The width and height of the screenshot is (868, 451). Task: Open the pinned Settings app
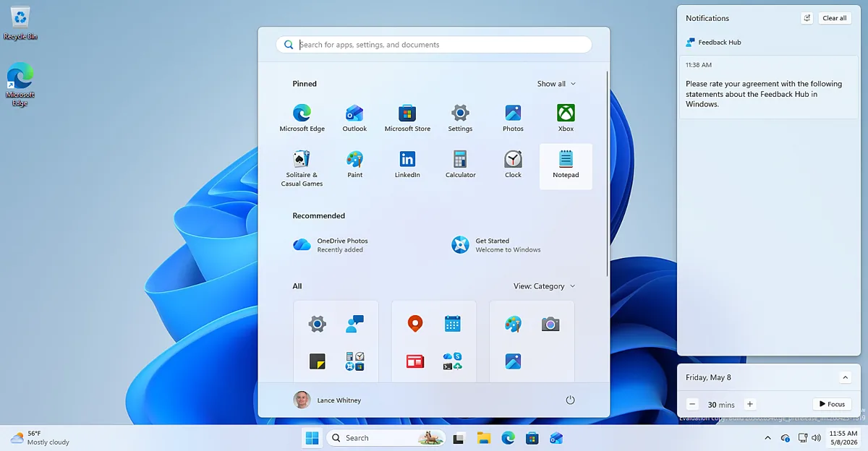[x=460, y=119]
